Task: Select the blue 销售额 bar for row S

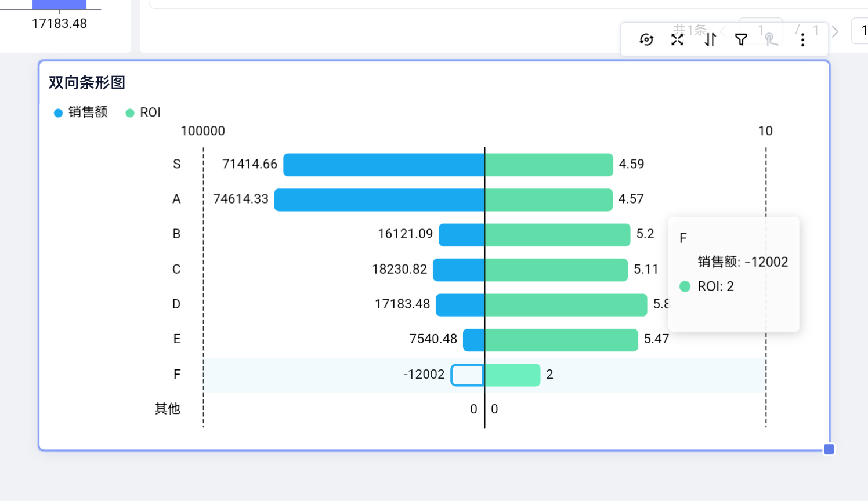Action: (384, 165)
